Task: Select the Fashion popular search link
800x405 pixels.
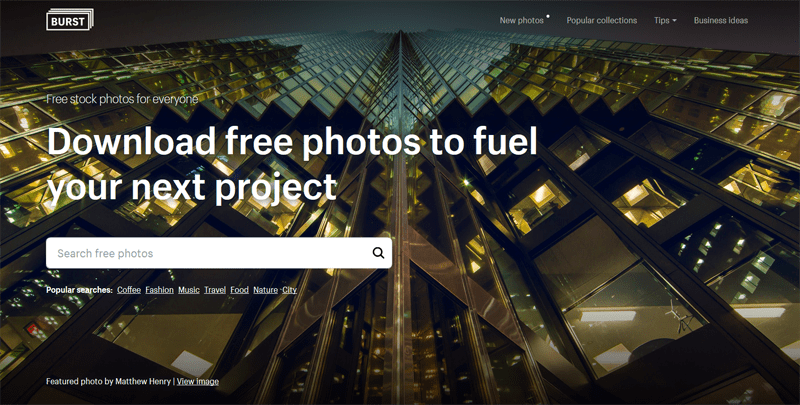Action: [159, 290]
